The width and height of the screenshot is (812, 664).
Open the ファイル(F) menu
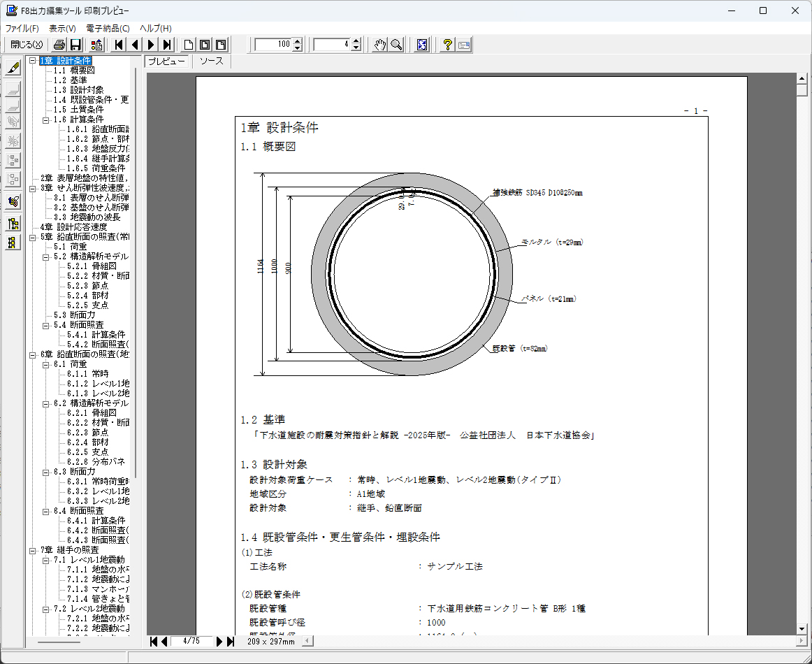click(22, 29)
